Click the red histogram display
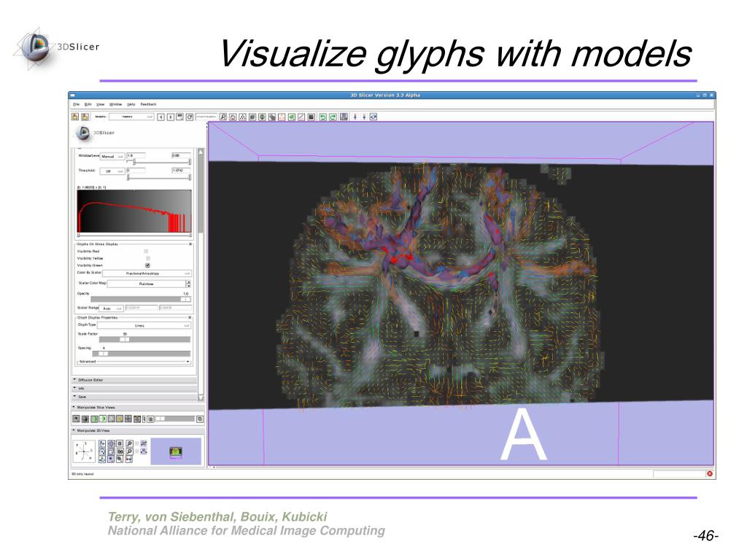This screenshot has height=560, width=747. tap(134, 211)
